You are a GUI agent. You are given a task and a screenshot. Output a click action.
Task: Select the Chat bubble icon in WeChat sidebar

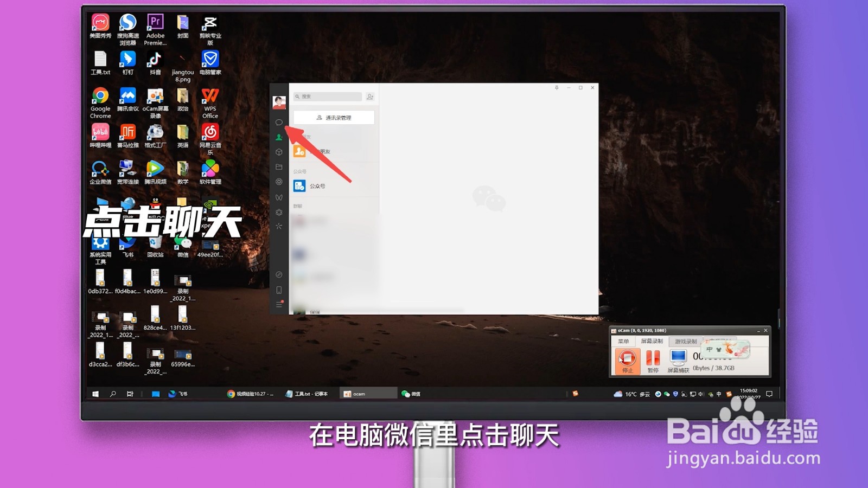279,122
